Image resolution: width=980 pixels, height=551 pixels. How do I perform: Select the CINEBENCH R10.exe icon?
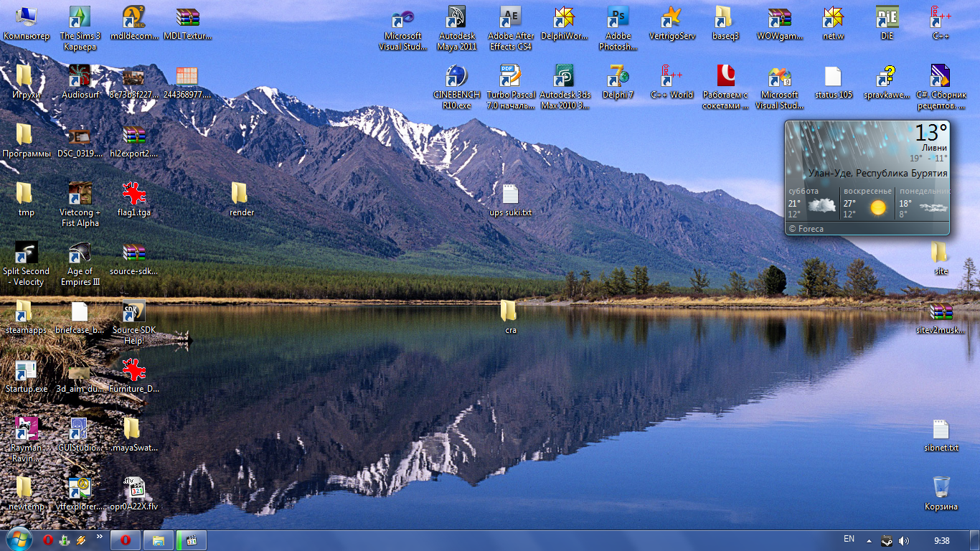pyautogui.click(x=456, y=76)
